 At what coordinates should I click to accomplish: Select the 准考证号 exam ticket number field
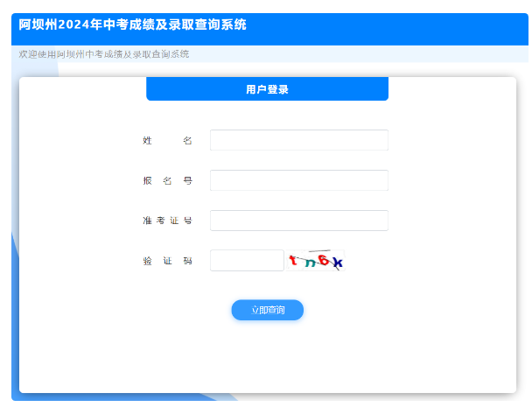click(299, 221)
